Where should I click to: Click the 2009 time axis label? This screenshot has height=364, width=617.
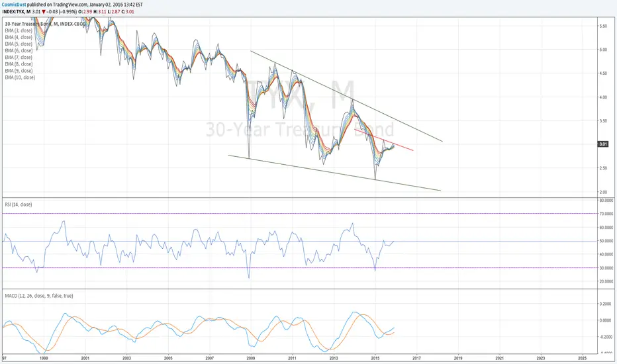[x=251, y=358]
